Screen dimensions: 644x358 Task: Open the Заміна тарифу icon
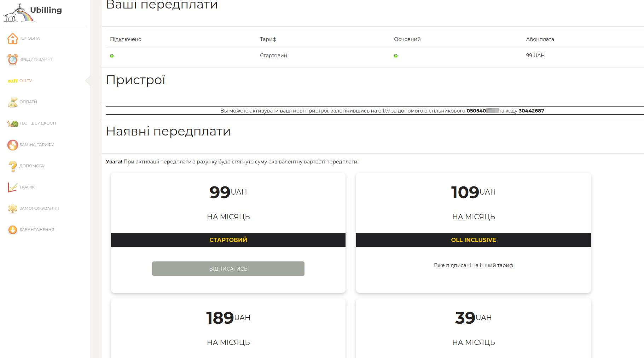(13, 145)
